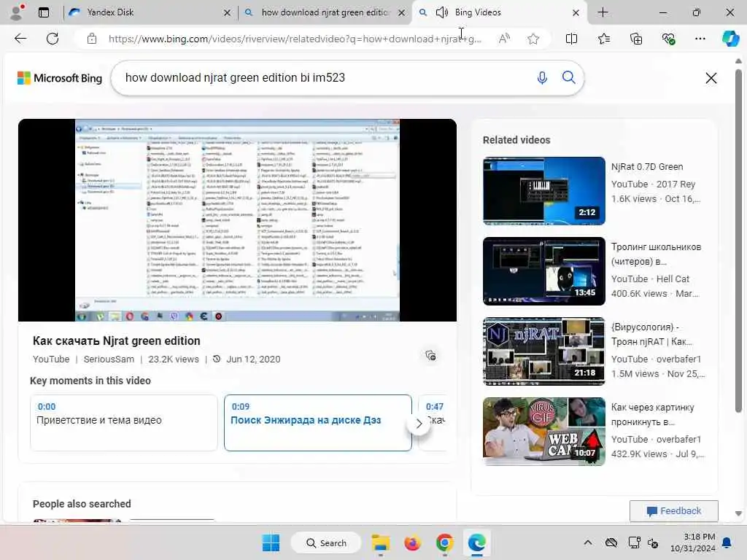This screenshot has width=747, height=560.
Task: Open Edge Settings and more menu
Action: [x=700, y=39]
